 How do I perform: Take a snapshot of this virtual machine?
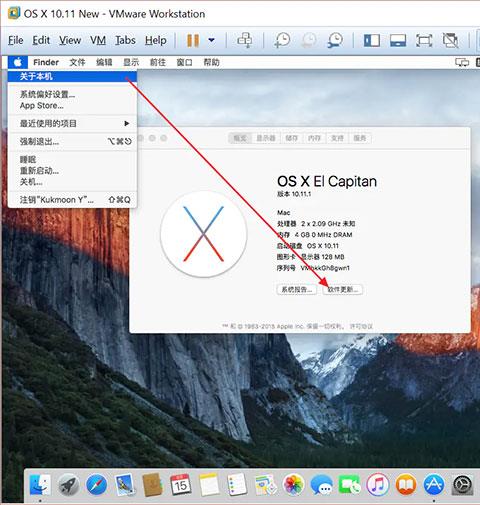click(283, 40)
